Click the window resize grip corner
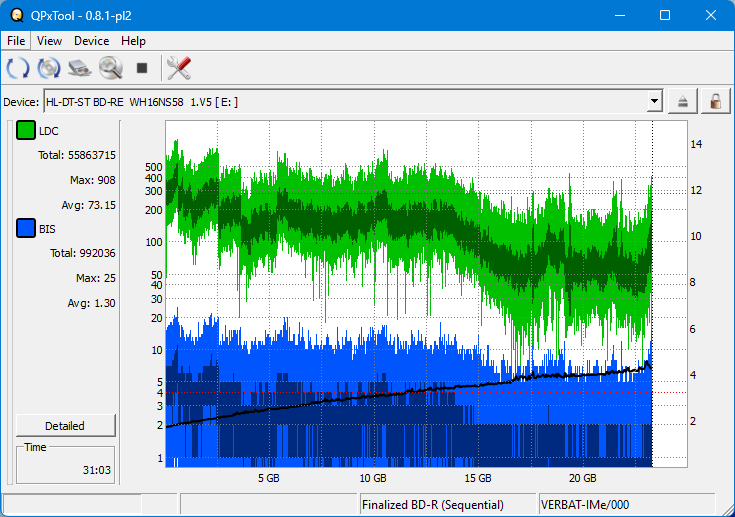 coord(728,510)
